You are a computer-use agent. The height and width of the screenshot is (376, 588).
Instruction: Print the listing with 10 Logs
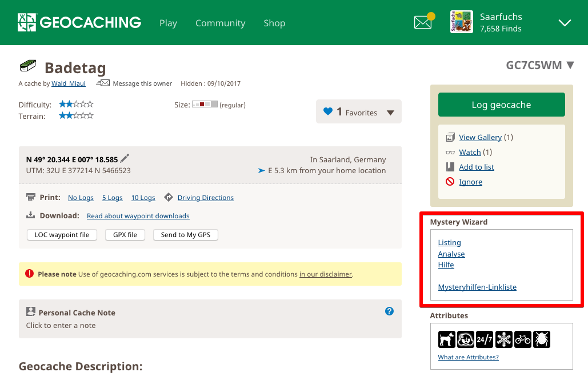(x=143, y=198)
